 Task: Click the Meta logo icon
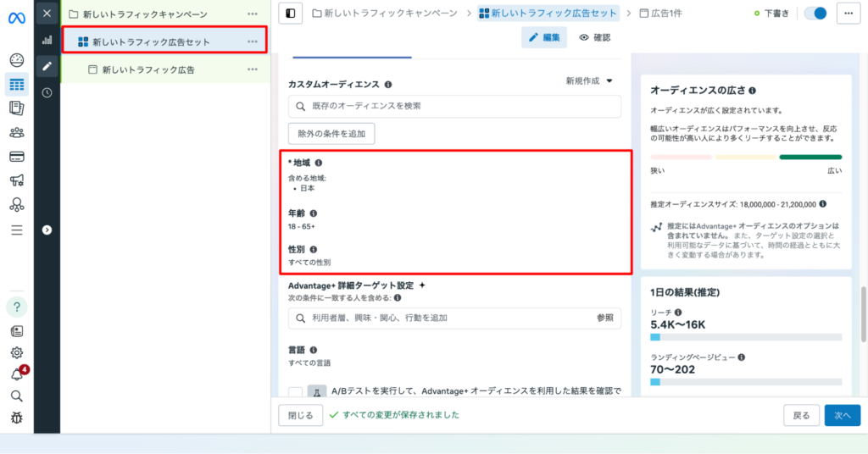coord(16,16)
